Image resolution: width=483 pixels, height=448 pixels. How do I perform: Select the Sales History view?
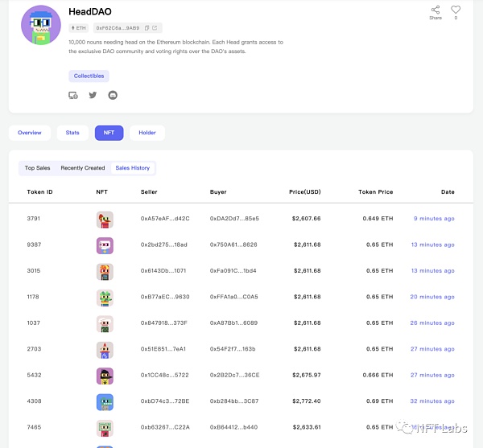(x=132, y=168)
